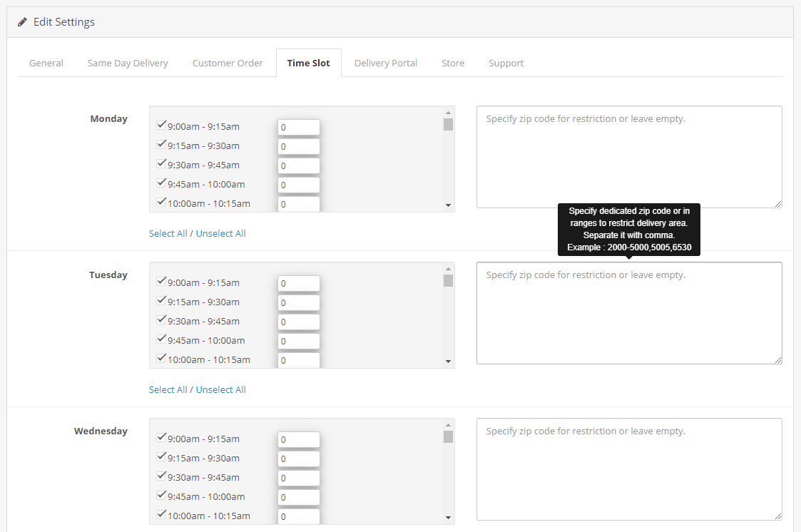
Task: Uncheck Wednesday 9:00am - 9:15am slot
Action: pos(161,437)
